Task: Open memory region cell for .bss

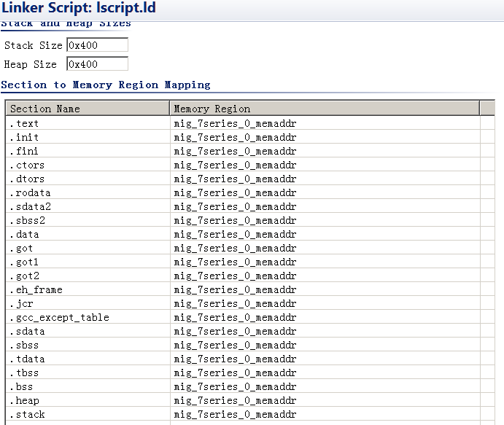Action: [x=325, y=386]
